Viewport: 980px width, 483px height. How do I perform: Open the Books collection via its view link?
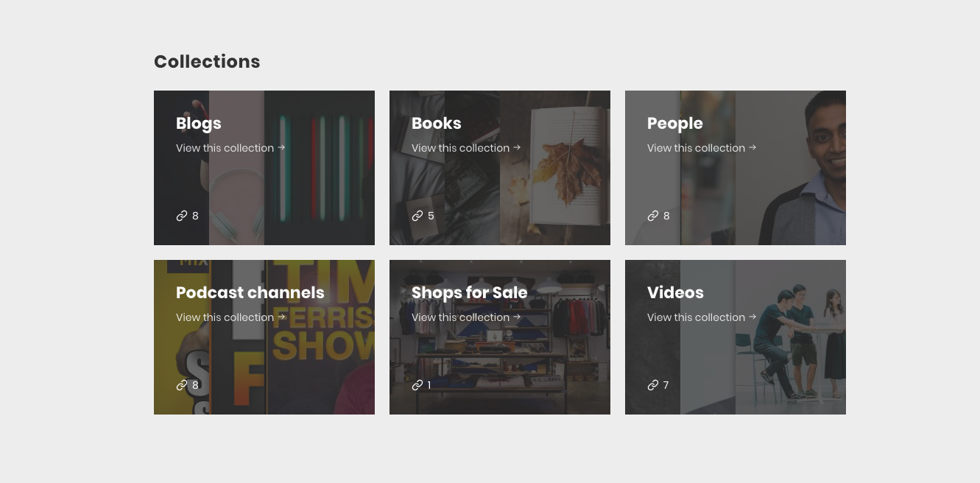click(x=460, y=147)
